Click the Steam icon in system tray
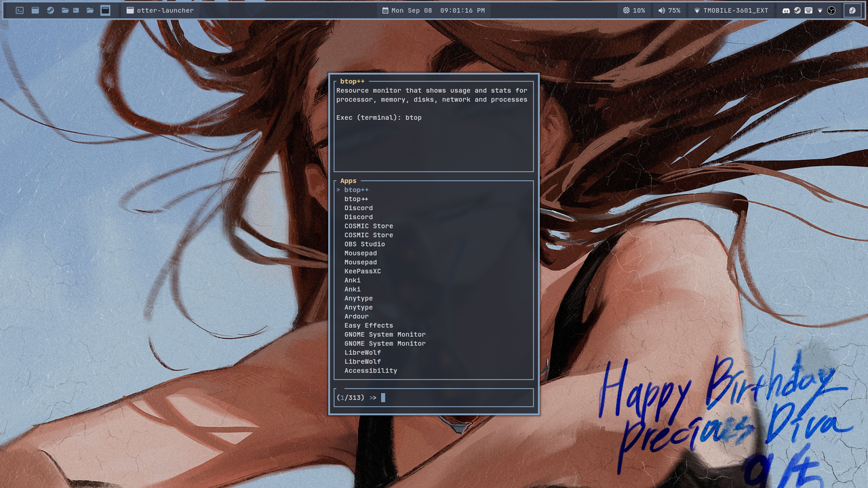The image size is (868, 488). (797, 10)
